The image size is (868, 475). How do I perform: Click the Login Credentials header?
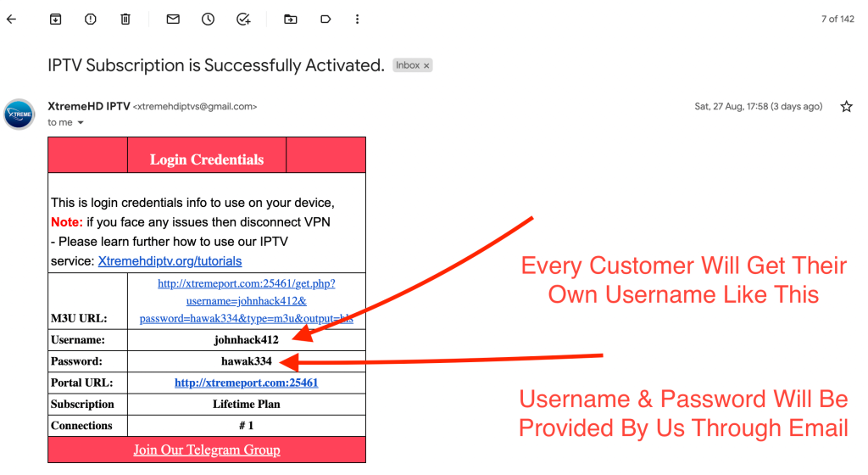pos(207,159)
